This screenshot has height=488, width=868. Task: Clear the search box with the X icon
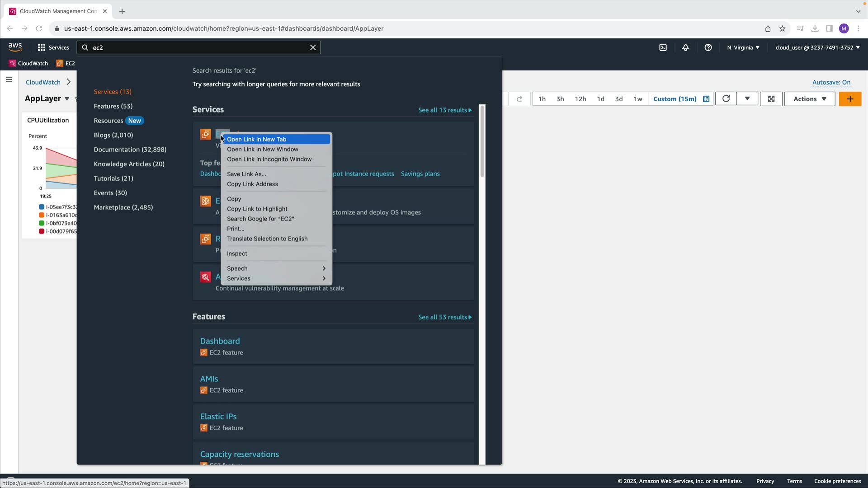313,47
